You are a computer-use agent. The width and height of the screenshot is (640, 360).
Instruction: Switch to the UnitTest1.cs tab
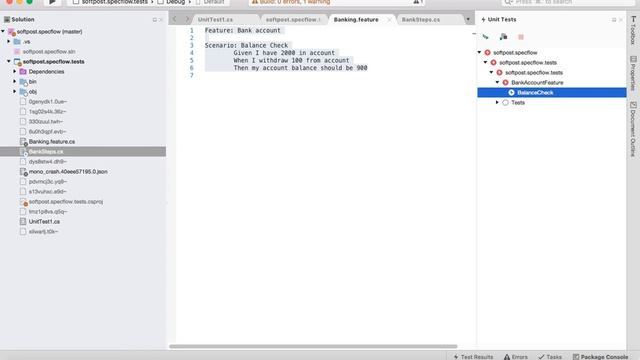[x=216, y=20]
